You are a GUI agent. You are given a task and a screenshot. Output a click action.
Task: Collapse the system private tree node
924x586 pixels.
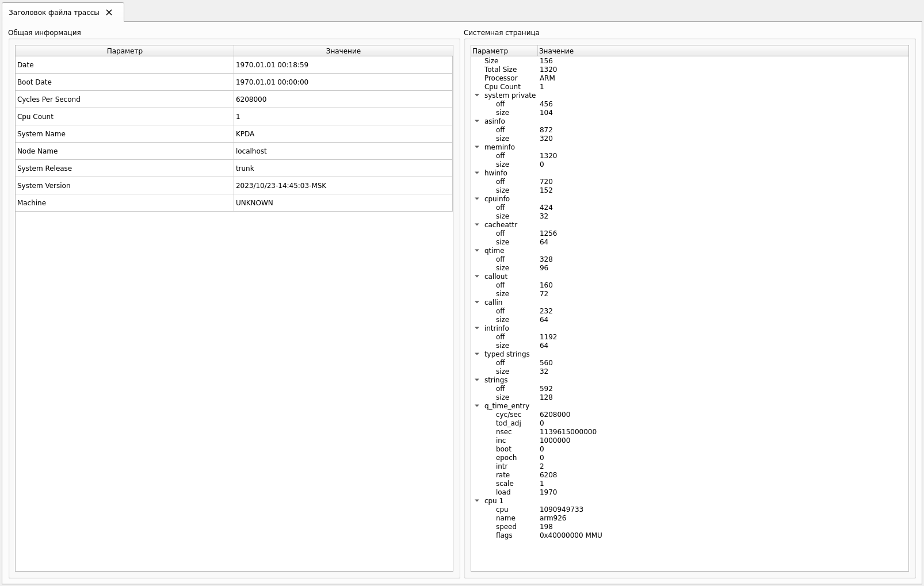pos(477,95)
